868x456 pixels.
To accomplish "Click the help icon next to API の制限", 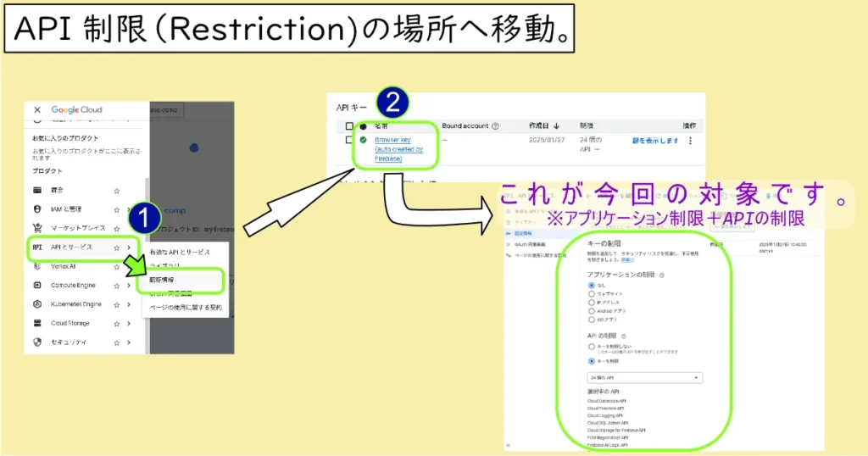I will 624,336.
